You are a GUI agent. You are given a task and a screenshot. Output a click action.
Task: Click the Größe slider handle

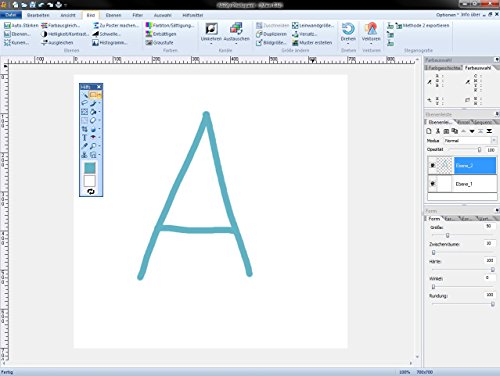447,235
